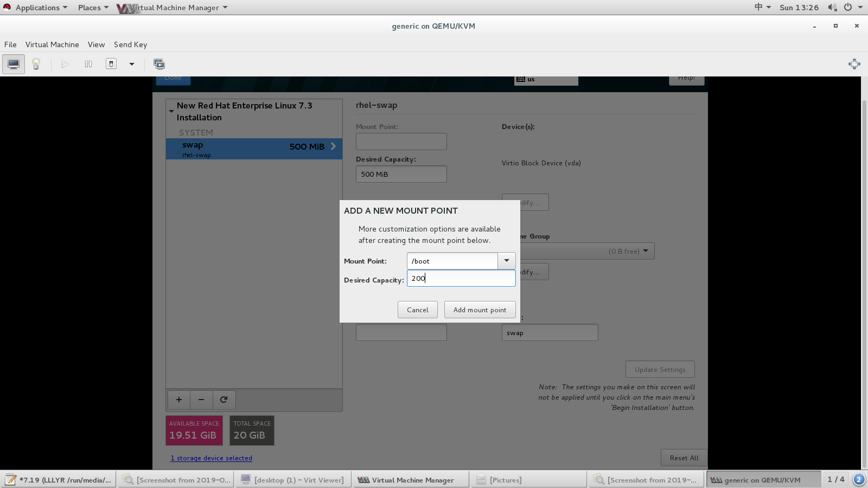
Task: Click the Virtio Block Device (vda) text
Action: click(541, 163)
